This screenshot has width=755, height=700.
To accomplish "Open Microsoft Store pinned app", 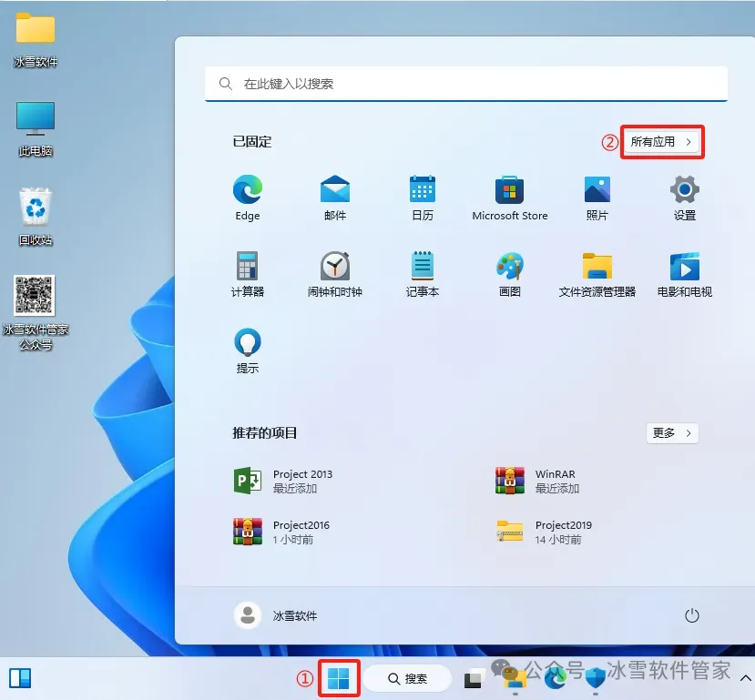I will point(510,198).
